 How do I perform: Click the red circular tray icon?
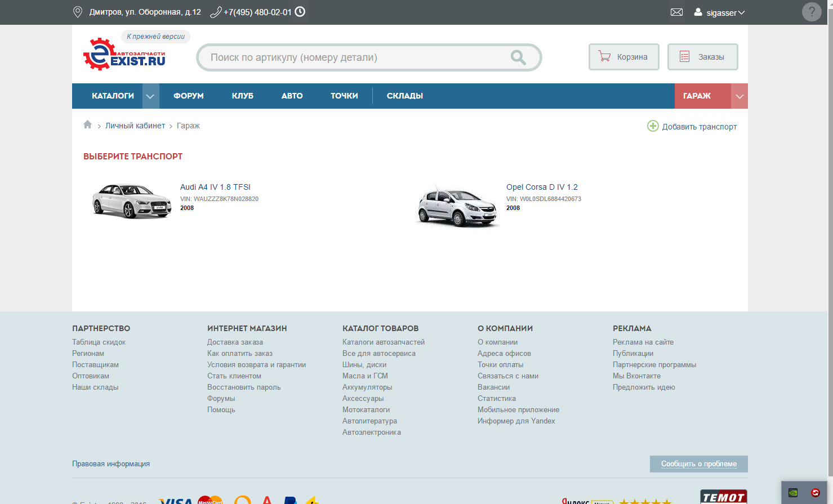click(815, 493)
